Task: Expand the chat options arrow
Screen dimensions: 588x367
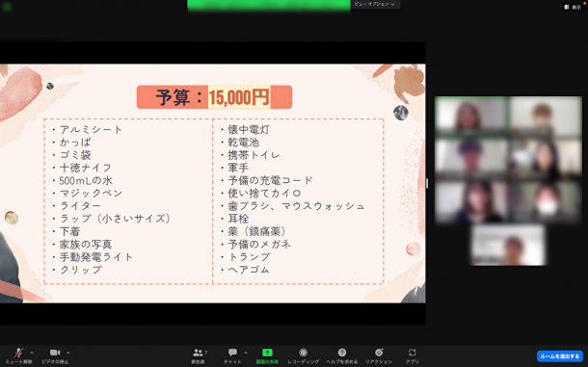Action: (x=246, y=353)
